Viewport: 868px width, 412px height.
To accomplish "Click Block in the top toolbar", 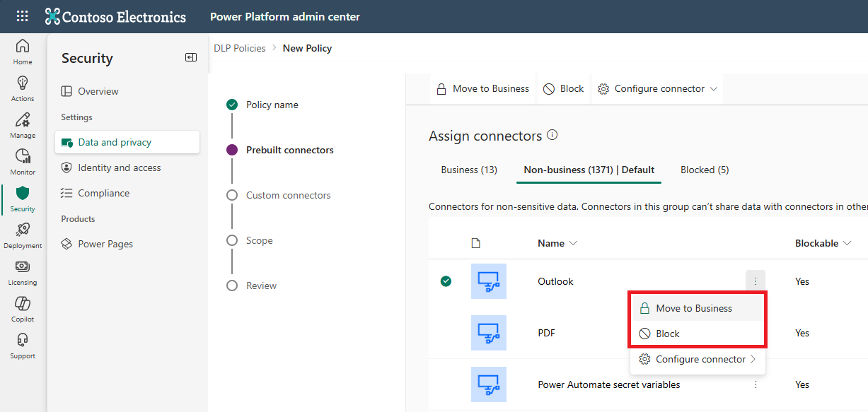I will click(564, 88).
